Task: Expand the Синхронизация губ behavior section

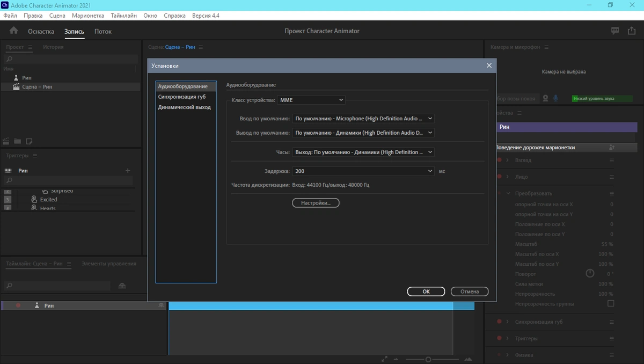Action: click(508, 322)
